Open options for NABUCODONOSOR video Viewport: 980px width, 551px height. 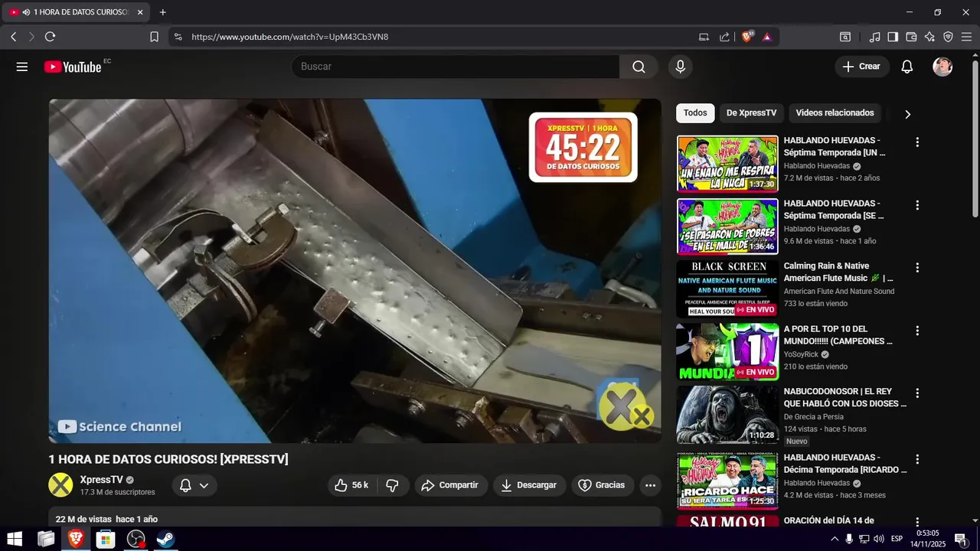pyautogui.click(x=917, y=393)
